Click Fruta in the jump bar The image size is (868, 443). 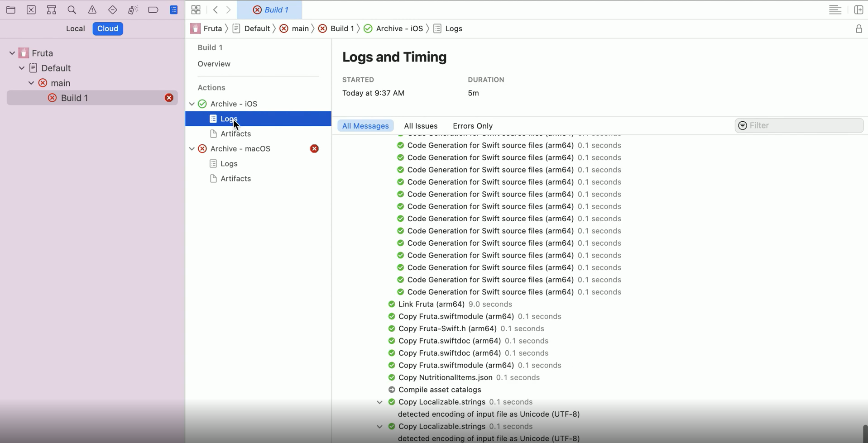tap(213, 29)
